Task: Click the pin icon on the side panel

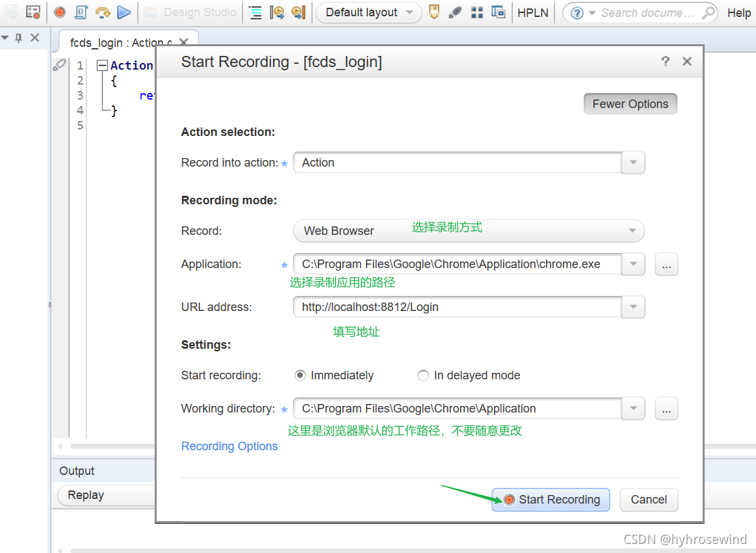Action: tap(19, 38)
